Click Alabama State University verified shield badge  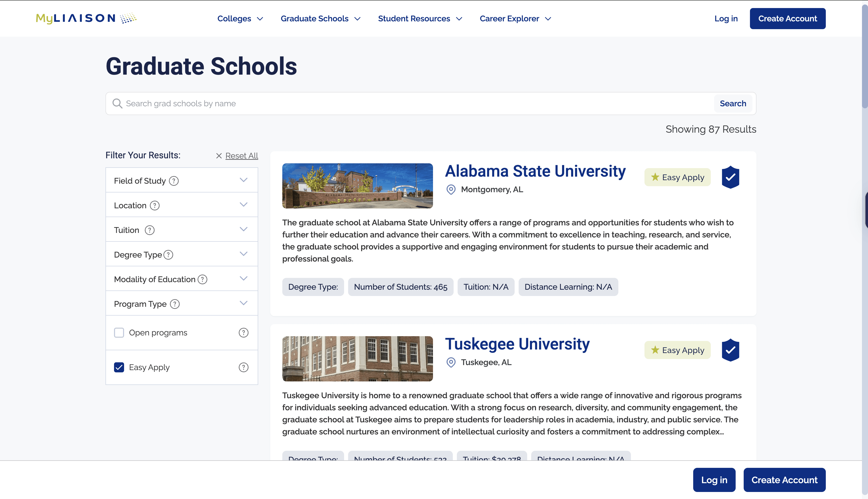point(730,177)
